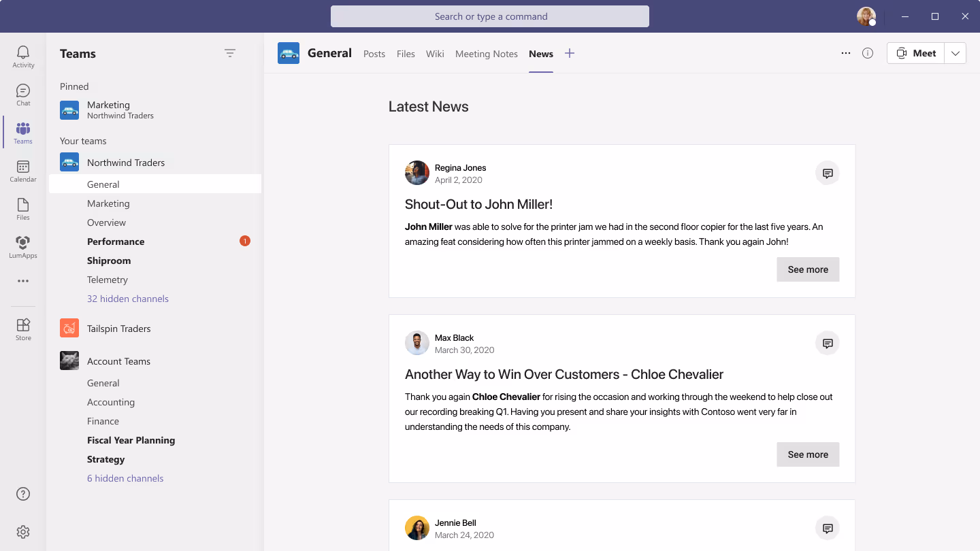Click the Account Teams team avatar
Screen dimensions: 980x551
(x=69, y=361)
